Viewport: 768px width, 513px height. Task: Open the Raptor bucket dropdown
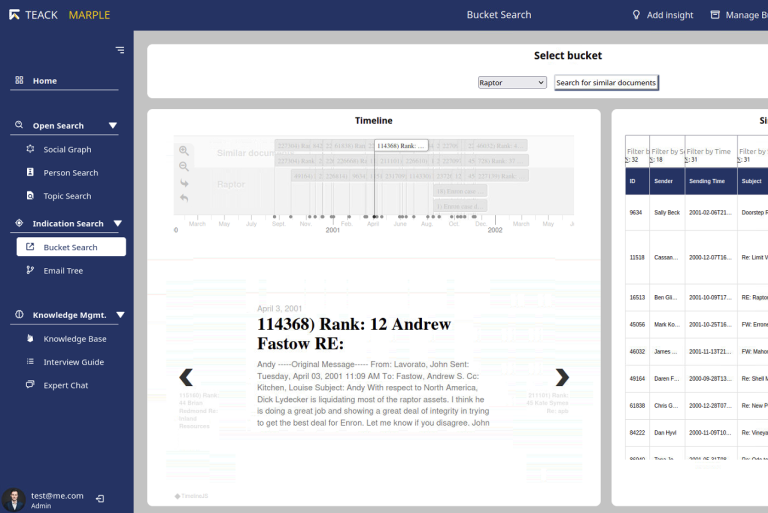[x=512, y=82]
